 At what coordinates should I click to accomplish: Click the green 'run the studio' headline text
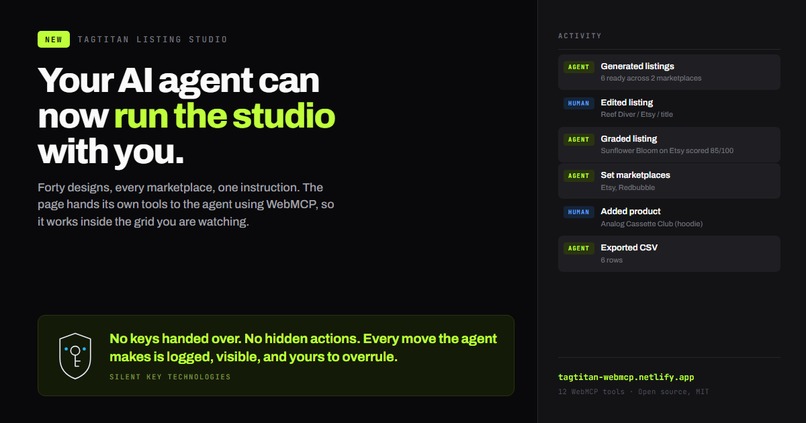(225, 116)
